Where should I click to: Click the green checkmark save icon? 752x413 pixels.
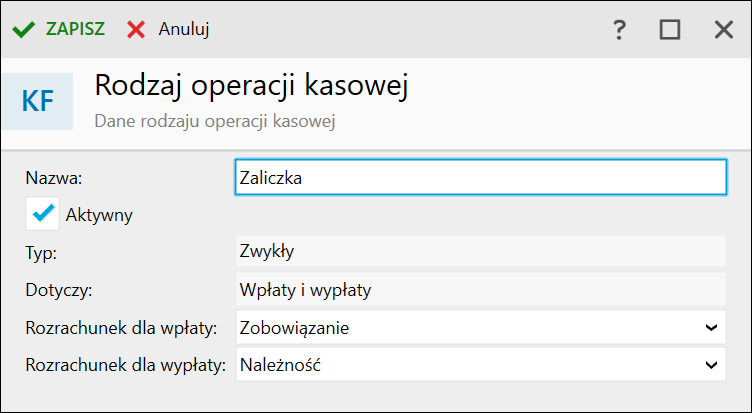tap(24, 29)
